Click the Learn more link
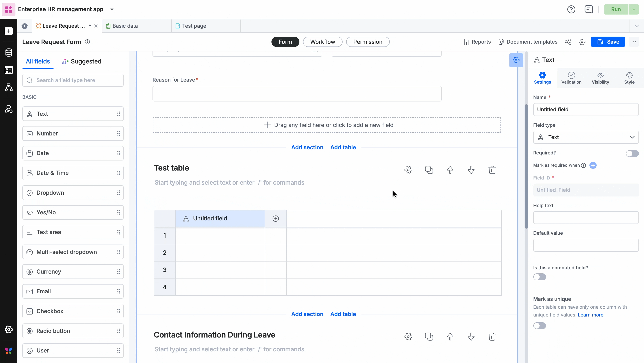 [590, 315]
